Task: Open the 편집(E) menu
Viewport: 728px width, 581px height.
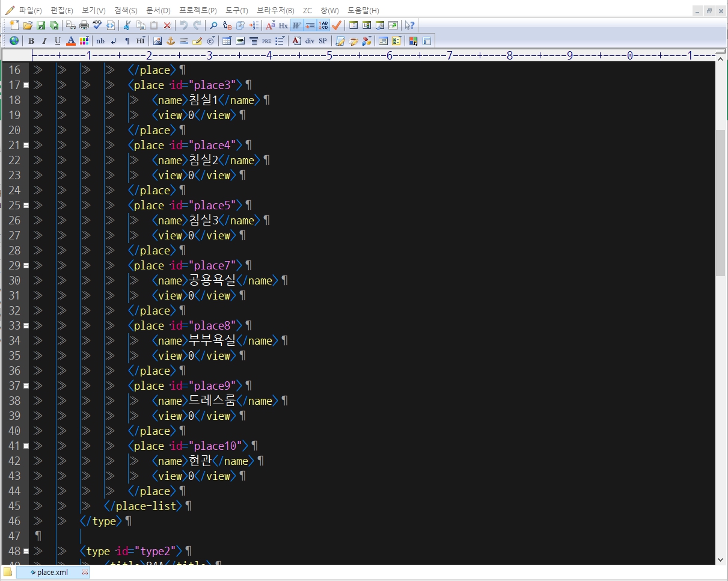Action: click(62, 11)
